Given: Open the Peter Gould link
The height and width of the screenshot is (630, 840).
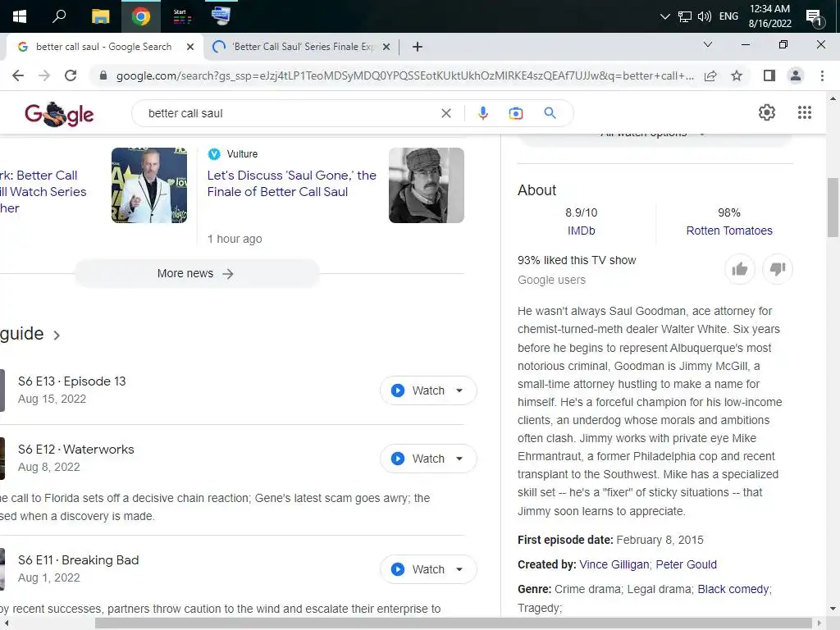Looking at the screenshot, I should coord(687,564).
